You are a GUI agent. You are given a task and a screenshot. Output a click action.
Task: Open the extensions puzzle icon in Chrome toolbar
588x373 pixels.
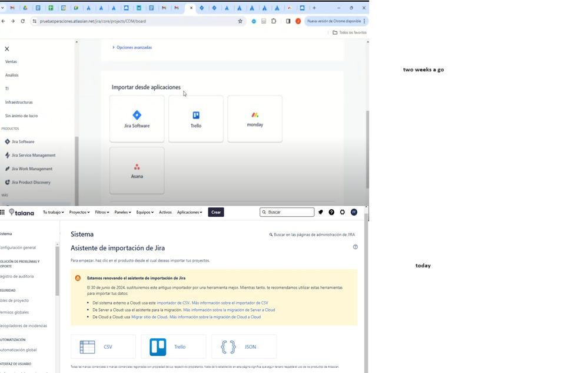(x=274, y=21)
